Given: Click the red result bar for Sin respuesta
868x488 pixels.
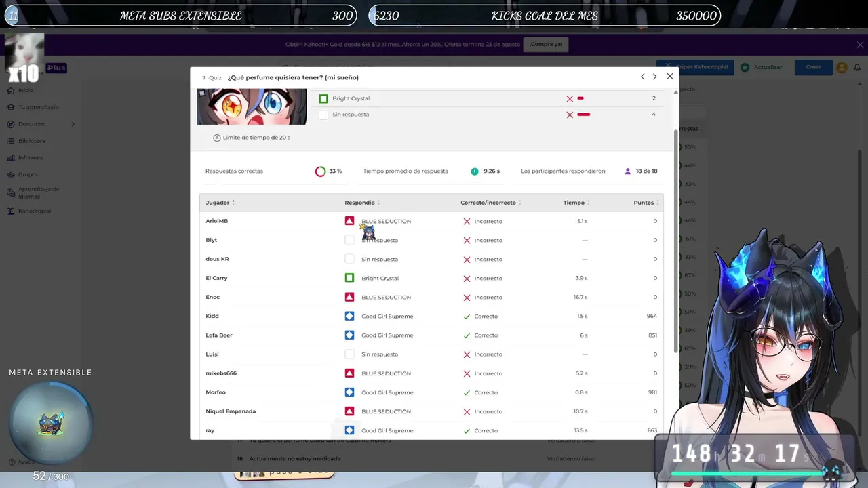Looking at the screenshot, I should tap(583, 115).
